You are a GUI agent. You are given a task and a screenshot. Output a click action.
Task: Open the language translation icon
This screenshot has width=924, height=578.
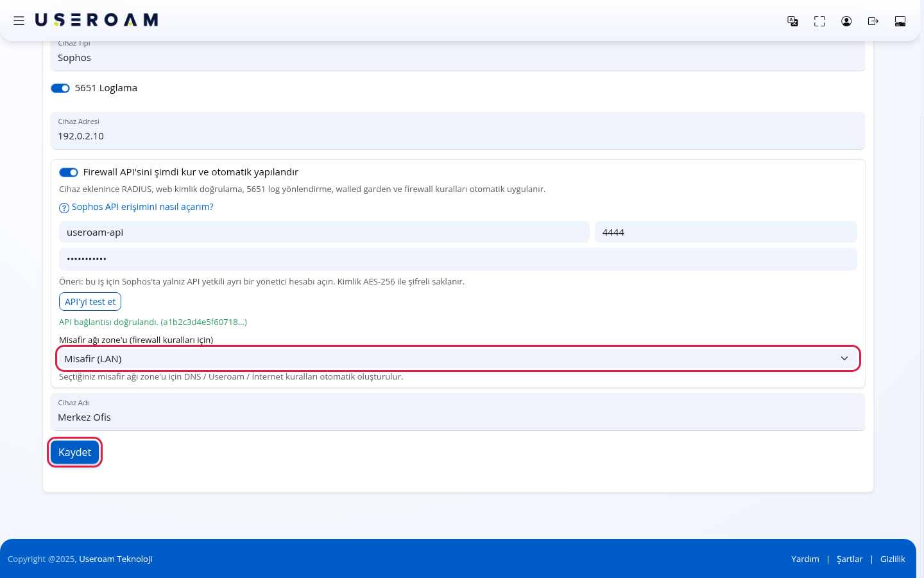792,21
